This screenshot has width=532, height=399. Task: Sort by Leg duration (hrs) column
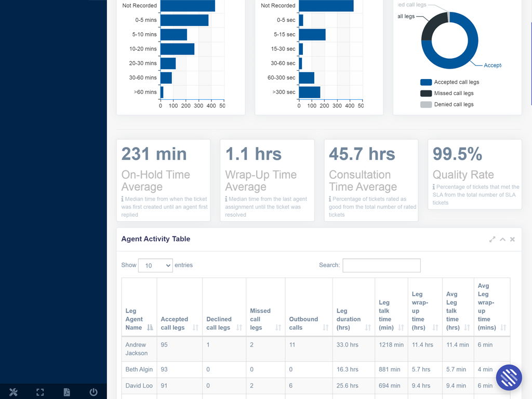pyautogui.click(x=353, y=323)
